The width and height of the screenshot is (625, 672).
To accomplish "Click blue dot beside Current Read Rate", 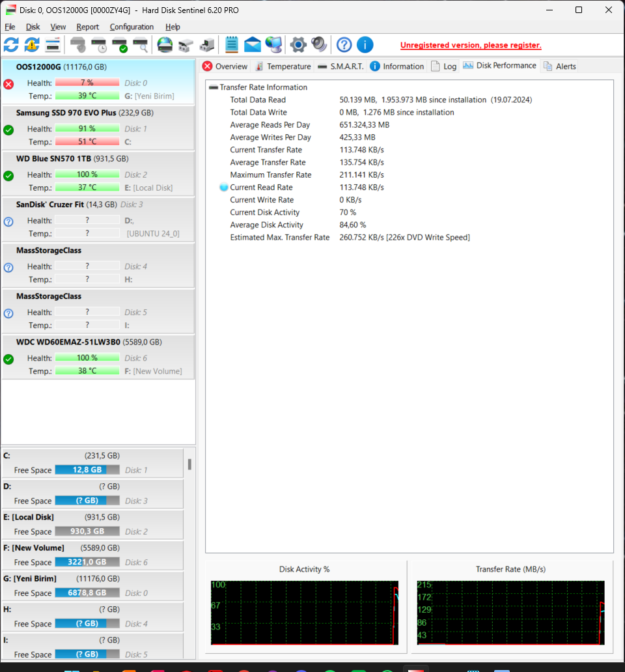I will click(223, 188).
